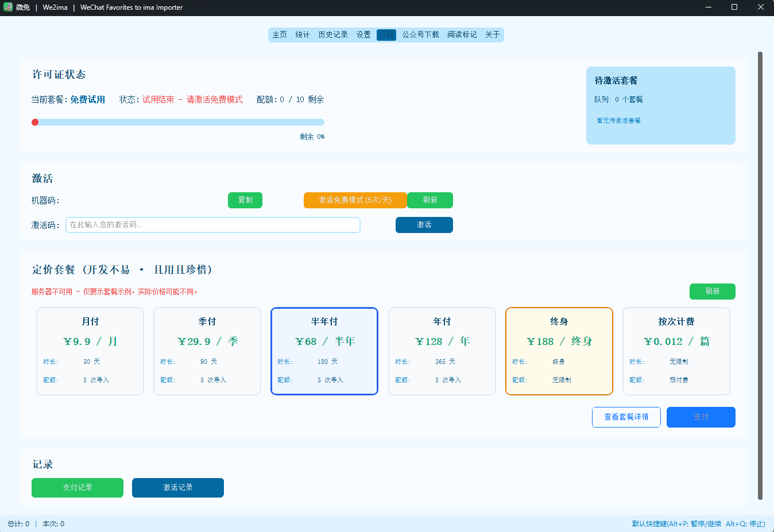Select the 年付 ¥128 plan card
Image resolution: width=774 pixels, height=532 pixels.
pyautogui.click(x=442, y=351)
